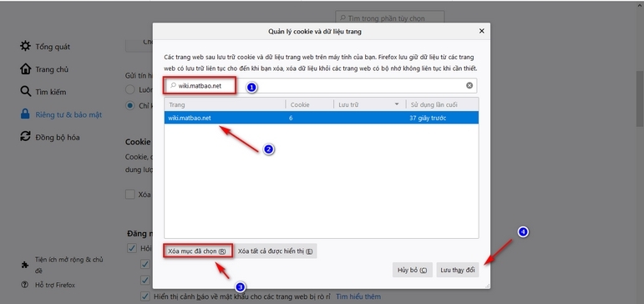Toggle the Hỏi checkbox under Đăng nhập section
Image resolution: width=644 pixels, height=304 pixels.
point(132,248)
